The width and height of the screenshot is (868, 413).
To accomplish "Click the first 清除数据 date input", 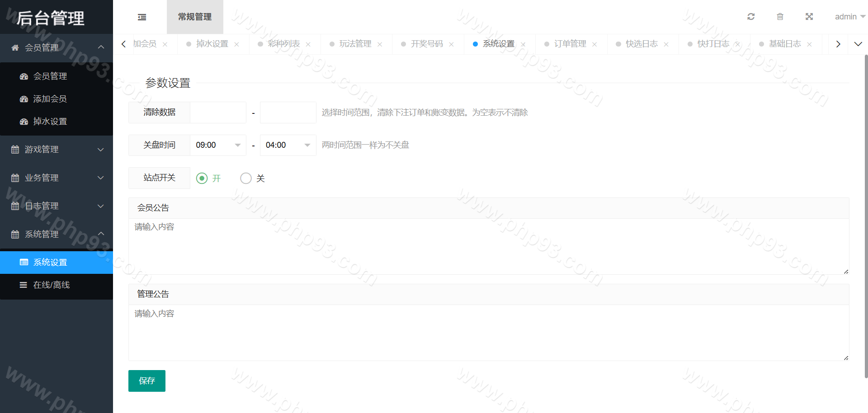I will [x=218, y=113].
